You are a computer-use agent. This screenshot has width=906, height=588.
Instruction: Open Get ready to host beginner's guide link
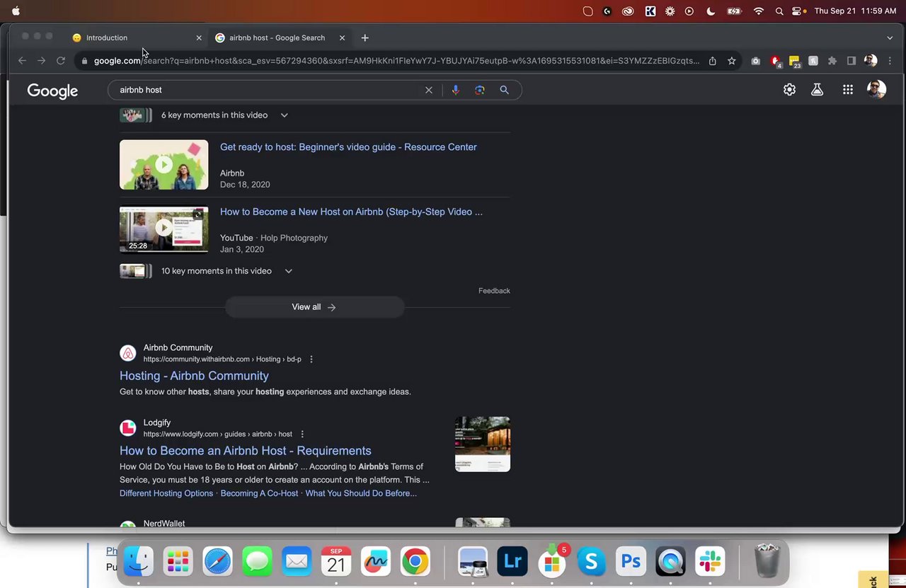click(348, 147)
